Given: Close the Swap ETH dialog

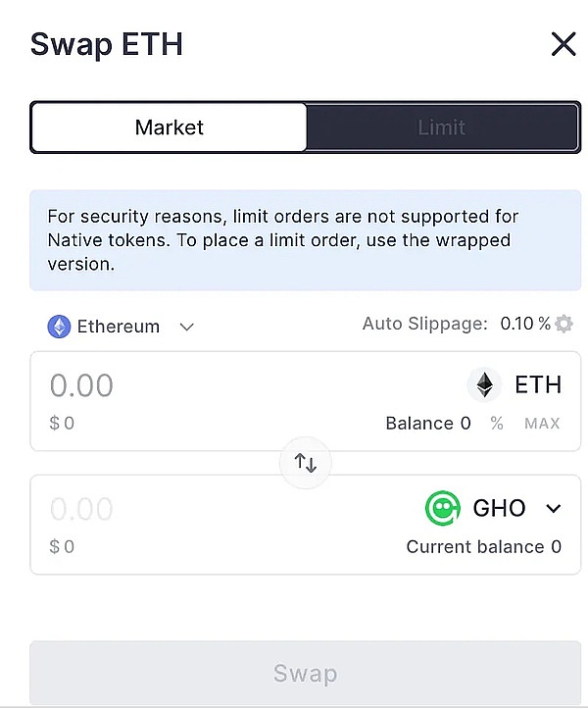Looking at the screenshot, I should click(563, 44).
